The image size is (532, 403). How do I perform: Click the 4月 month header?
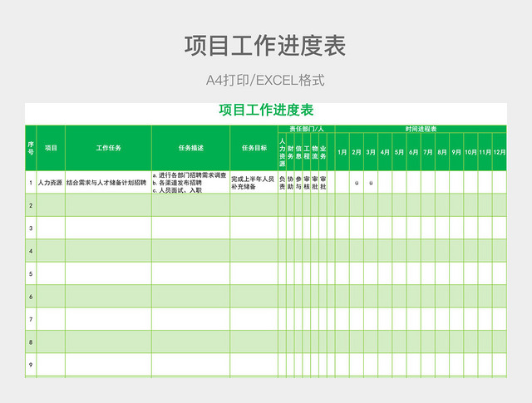385,152
